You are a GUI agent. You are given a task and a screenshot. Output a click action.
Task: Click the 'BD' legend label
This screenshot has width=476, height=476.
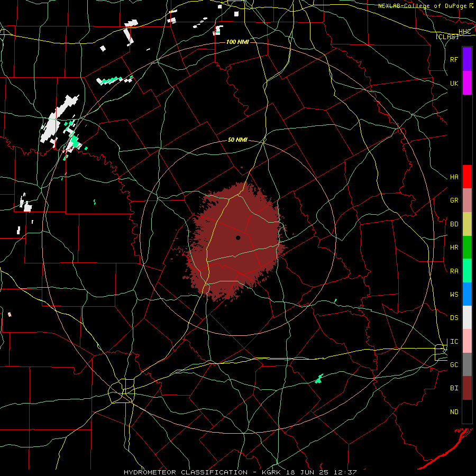(x=454, y=224)
